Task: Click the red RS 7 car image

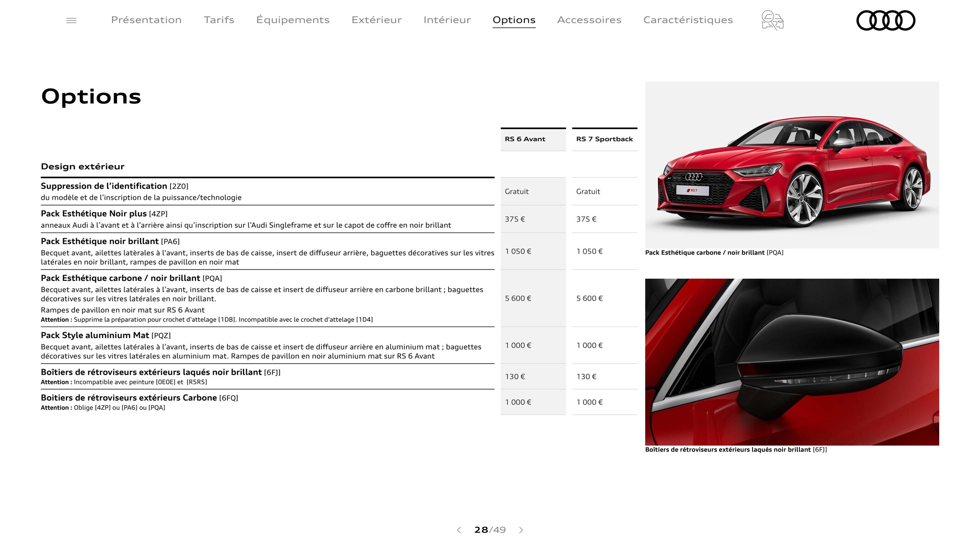Action: 792,165
